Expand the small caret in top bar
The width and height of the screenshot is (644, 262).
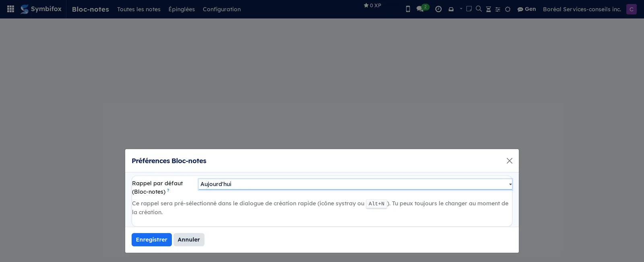coord(461,8)
